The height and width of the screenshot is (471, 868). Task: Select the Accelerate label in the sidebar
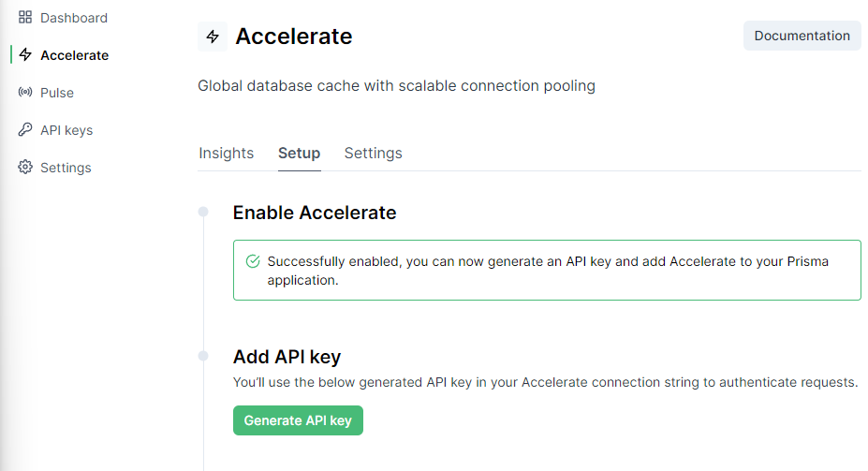[x=75, y=55]
